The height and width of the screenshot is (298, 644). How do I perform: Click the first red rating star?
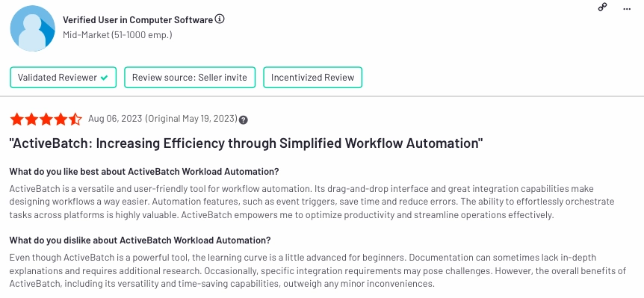click(17, 119)
